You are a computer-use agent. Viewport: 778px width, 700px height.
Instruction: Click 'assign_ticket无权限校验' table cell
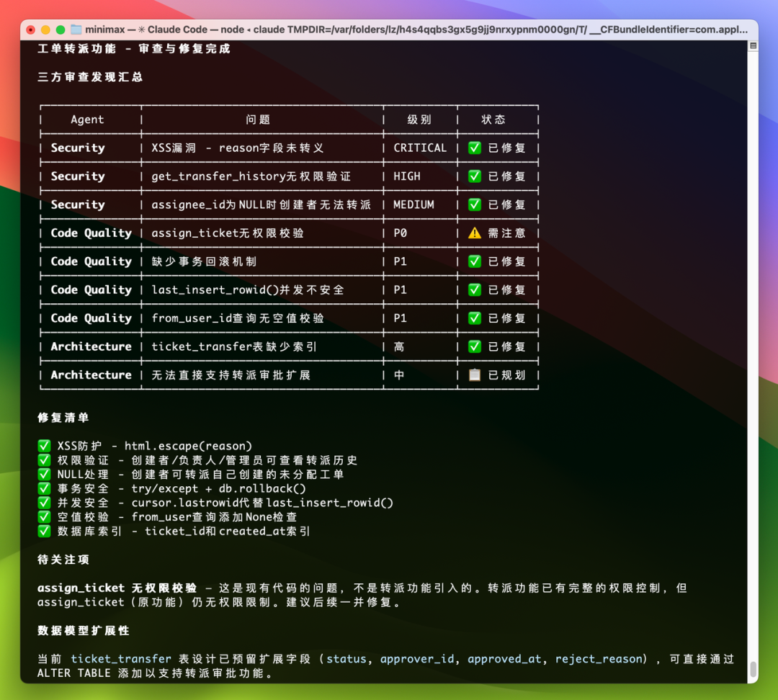[x=228, y=233]
